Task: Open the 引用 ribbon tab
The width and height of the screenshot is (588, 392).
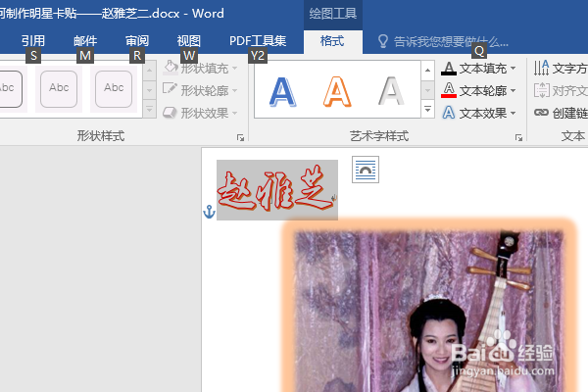Action: tap(33, 41)
